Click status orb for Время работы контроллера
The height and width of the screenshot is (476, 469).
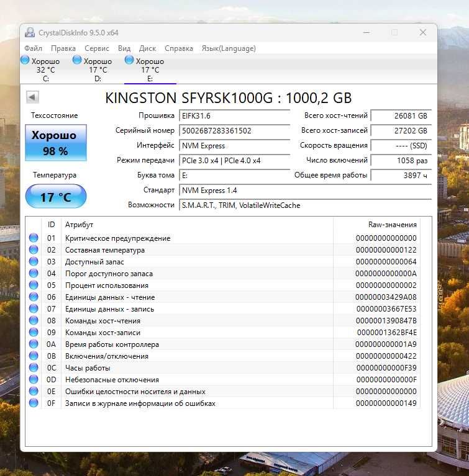tap(34, 344)
